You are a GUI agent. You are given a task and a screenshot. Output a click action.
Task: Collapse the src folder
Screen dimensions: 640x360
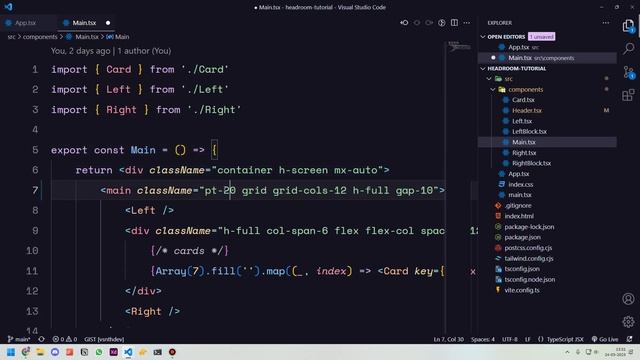coord(489,79)
